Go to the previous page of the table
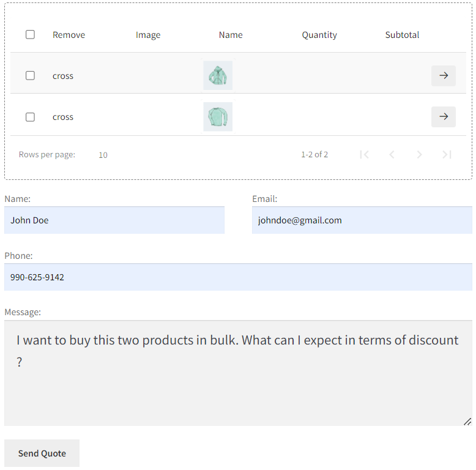 tap(392, 155)
